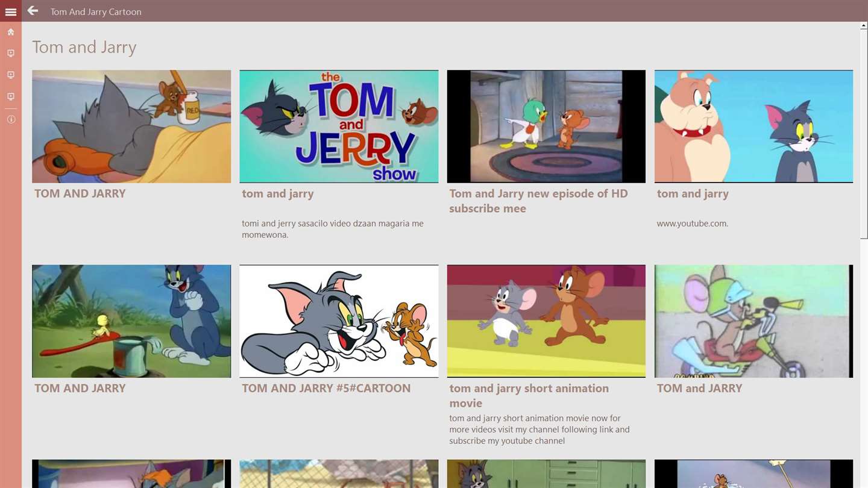
Task: Click 'tom and jarry' title under Spike thumbnail
Action: (693, 193)
